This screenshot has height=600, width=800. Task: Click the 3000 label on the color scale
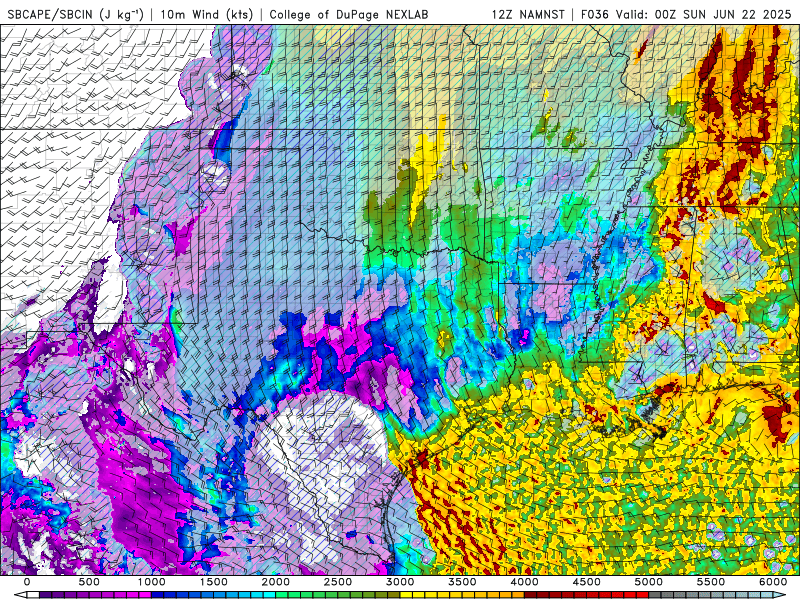400,582
